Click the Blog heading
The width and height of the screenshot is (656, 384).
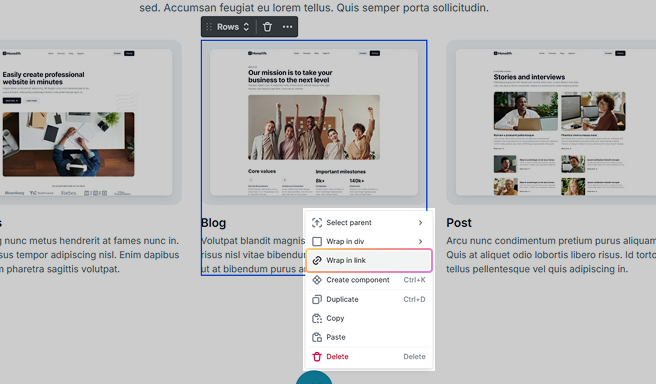pos(213,223)
